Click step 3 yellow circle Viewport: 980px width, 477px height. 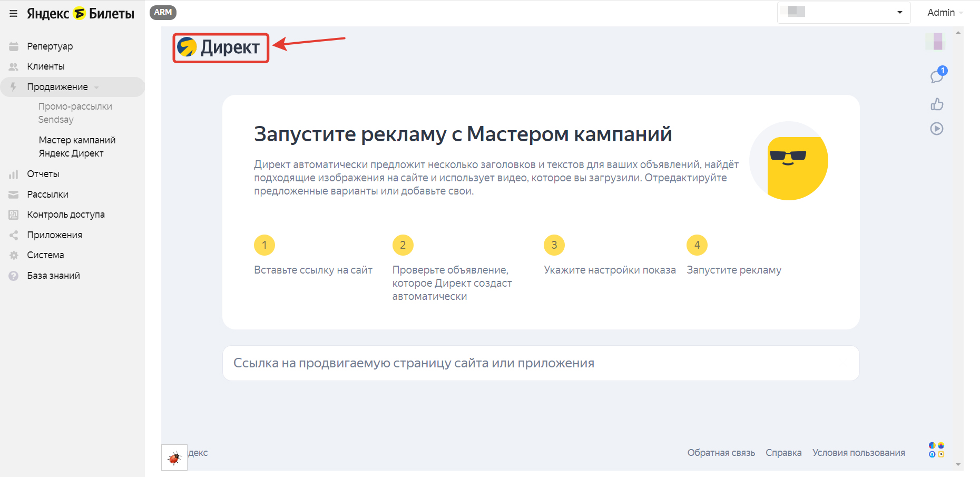coord(554,245)
